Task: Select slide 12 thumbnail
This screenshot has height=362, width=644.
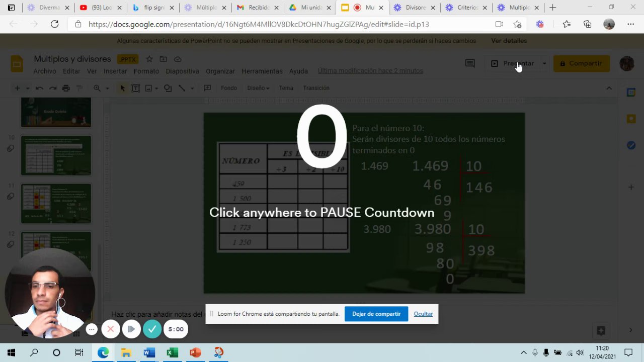Action: tap(56, 251)
